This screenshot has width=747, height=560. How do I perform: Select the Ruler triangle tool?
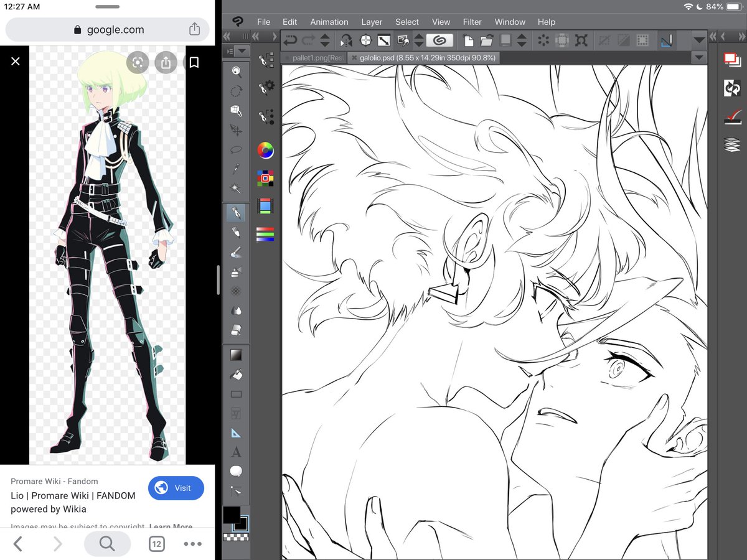(x=236, y=433)
